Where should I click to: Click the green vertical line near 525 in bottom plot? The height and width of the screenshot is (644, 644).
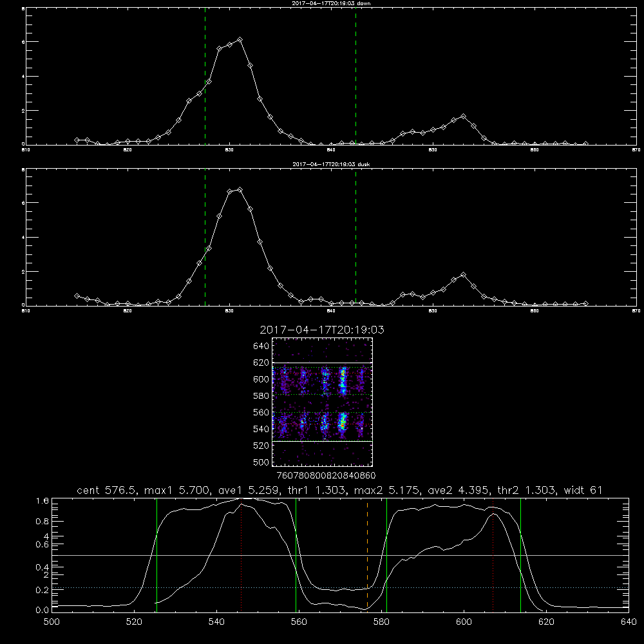tap(156, 555)
